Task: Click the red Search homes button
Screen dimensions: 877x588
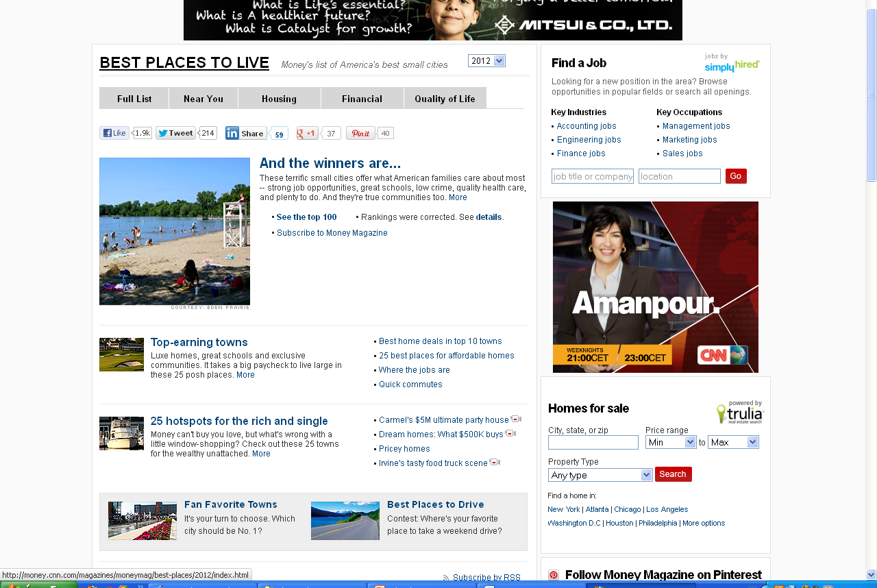Action: tap(673, 474)
